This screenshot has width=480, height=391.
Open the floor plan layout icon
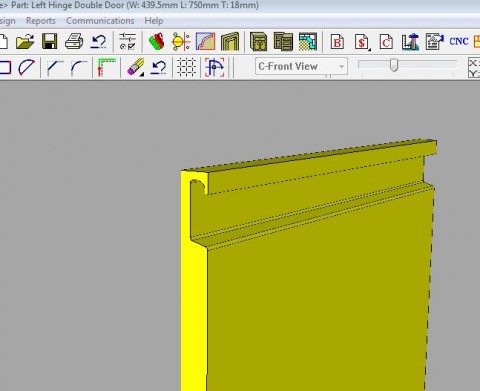click(x=308, y=42)
